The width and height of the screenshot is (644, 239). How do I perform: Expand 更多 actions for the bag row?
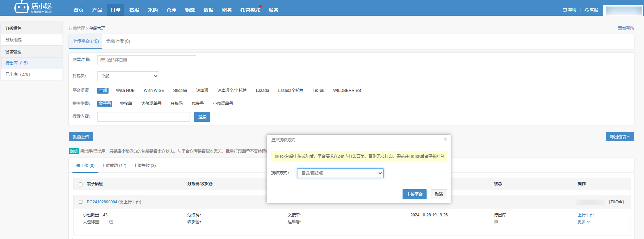(584, 222)
